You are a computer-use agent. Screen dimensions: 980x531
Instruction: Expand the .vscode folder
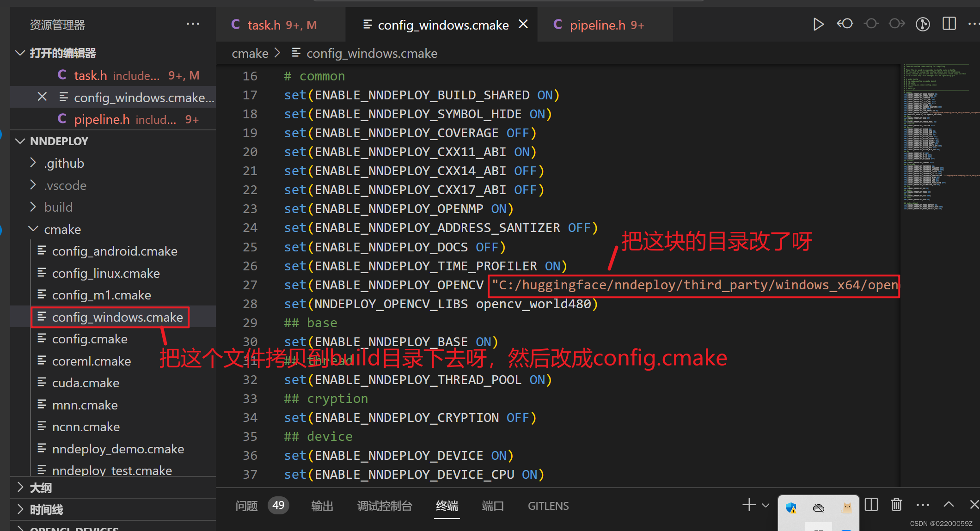(33, 185)
